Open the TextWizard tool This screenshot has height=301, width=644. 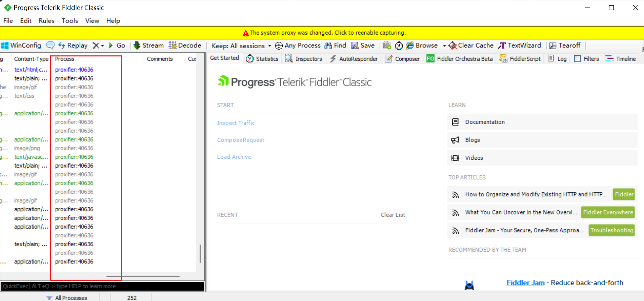point(520,45)
